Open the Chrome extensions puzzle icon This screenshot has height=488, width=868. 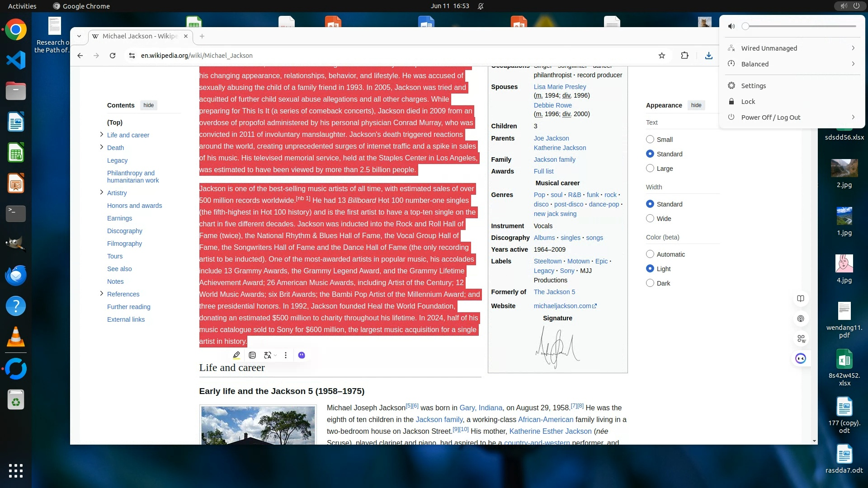[685, 56]
